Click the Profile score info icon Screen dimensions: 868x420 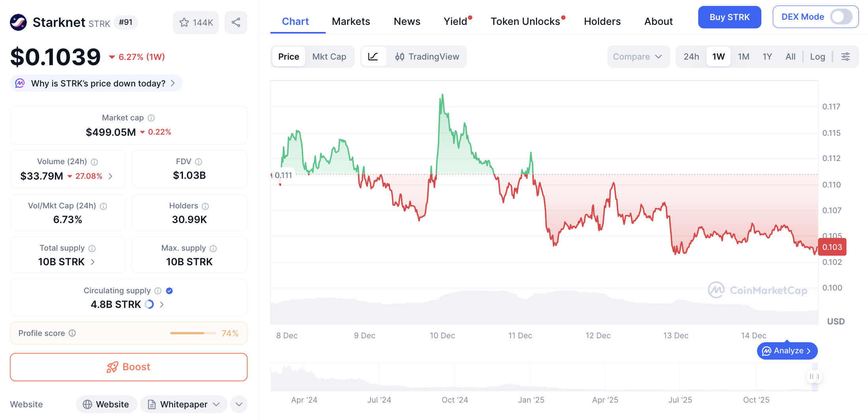72,333
